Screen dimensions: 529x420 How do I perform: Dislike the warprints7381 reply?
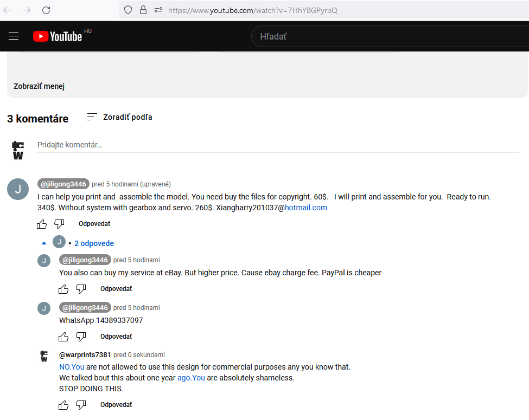click(x=81, y=405)
